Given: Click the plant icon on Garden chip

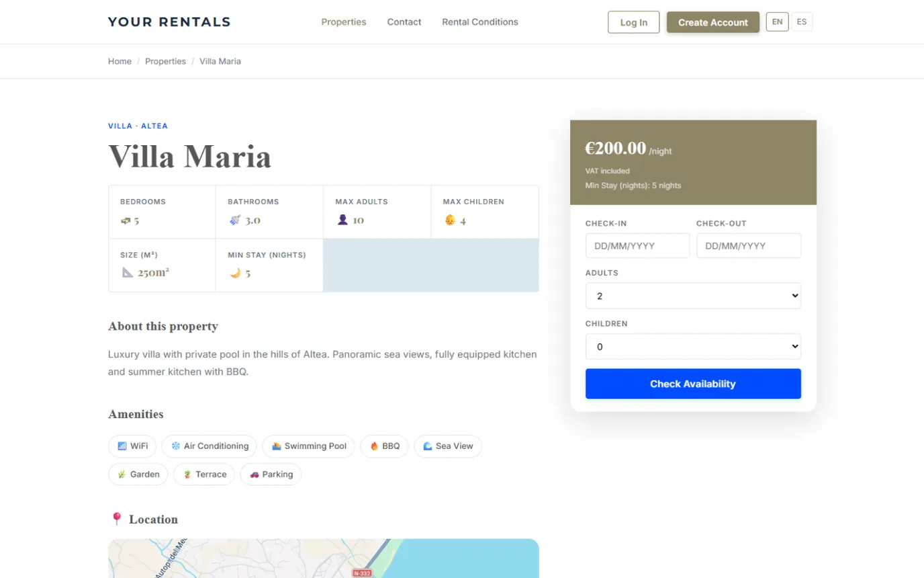Looking at the screenshot, I should 122,474.
